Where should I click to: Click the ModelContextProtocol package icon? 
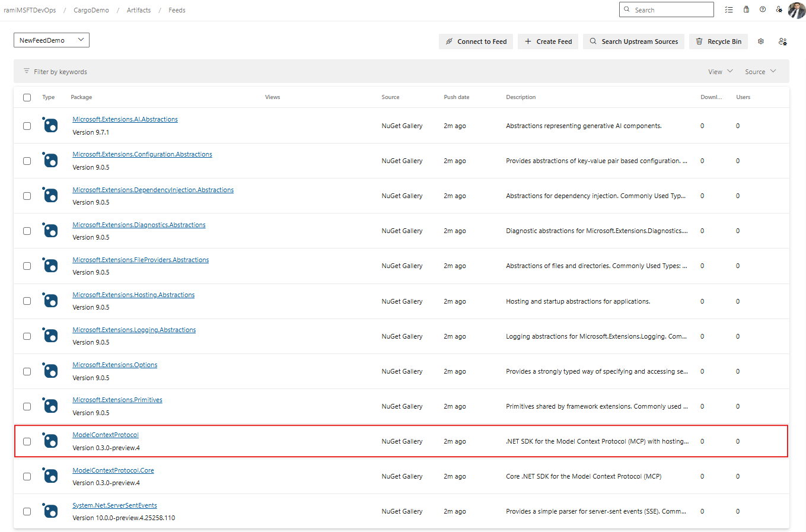[50, 441]
